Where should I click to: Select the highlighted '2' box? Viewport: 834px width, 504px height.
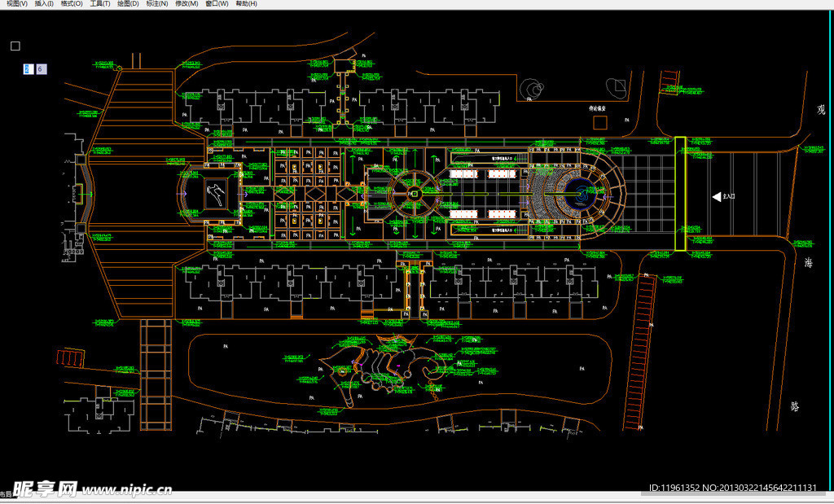[x=27, y=69]
